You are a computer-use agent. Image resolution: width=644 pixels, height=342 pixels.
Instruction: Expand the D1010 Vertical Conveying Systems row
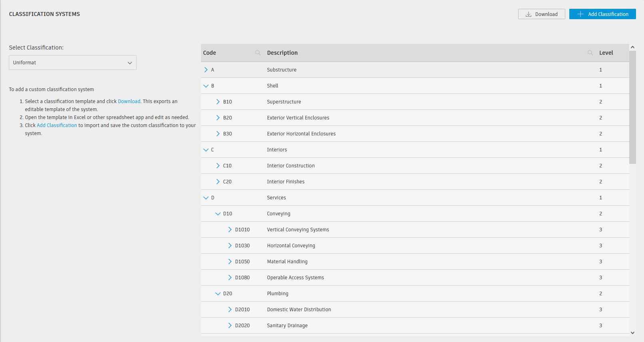(230, 230)
